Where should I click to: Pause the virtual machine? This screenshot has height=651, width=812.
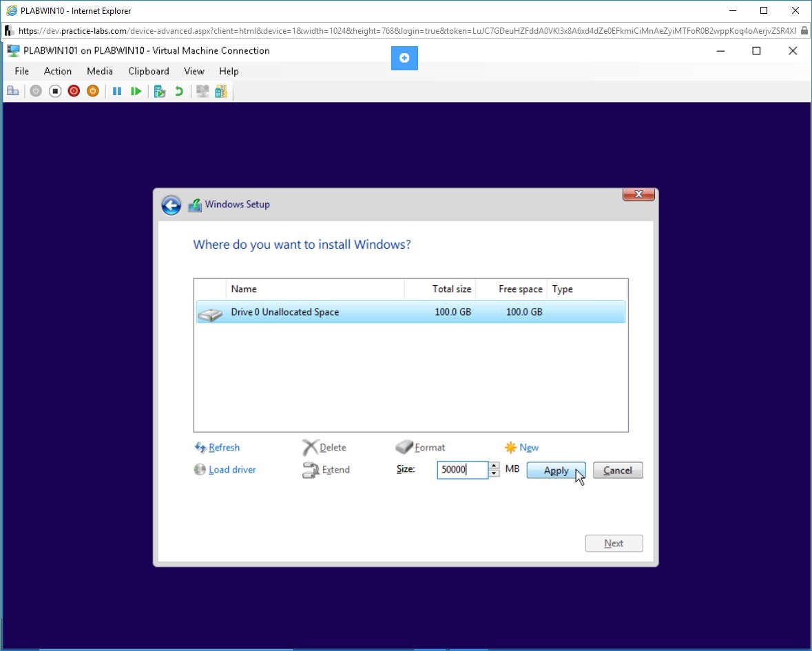click(x=117, y=92)
